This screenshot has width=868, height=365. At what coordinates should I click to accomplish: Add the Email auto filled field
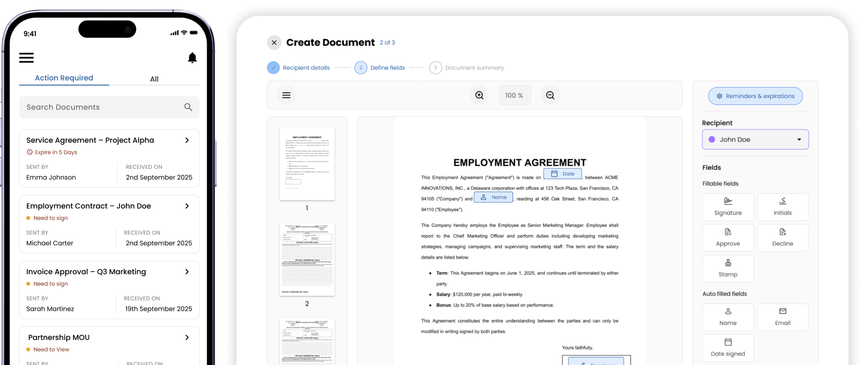tap(782, 317)
